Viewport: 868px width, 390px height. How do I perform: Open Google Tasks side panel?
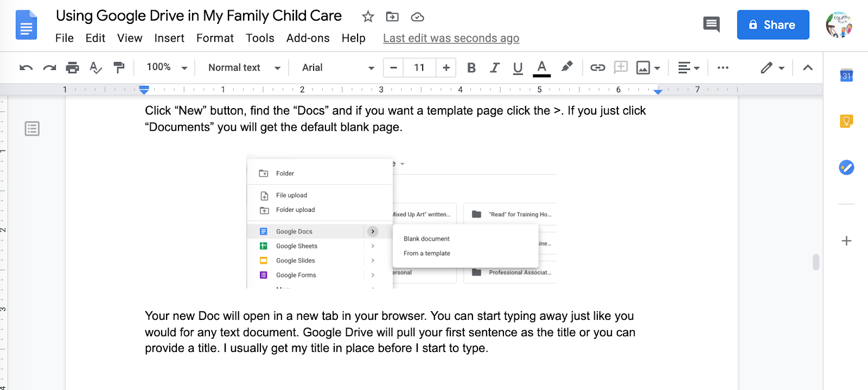point(846,167)
